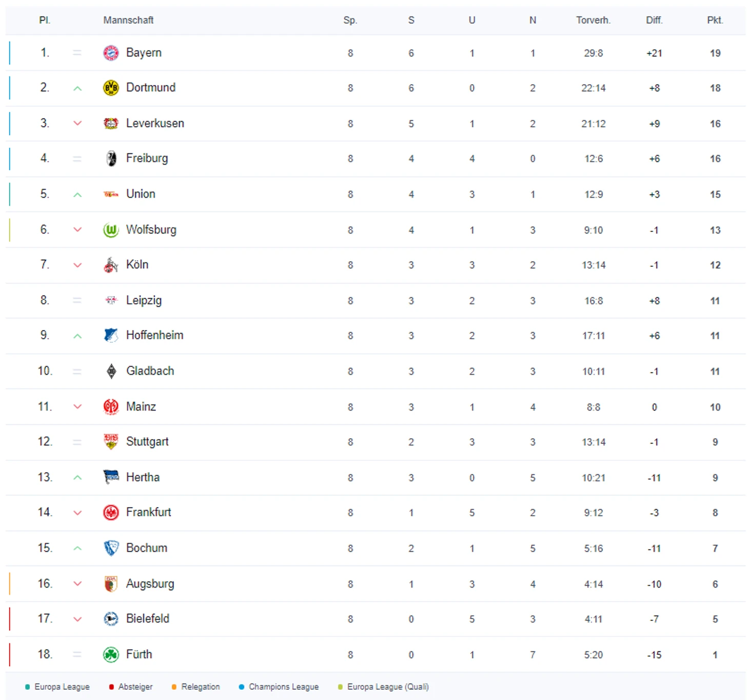This screenshot has width=749, height=700.
Task: Open the Stuttgart team row
Action: tap(376, 442)
